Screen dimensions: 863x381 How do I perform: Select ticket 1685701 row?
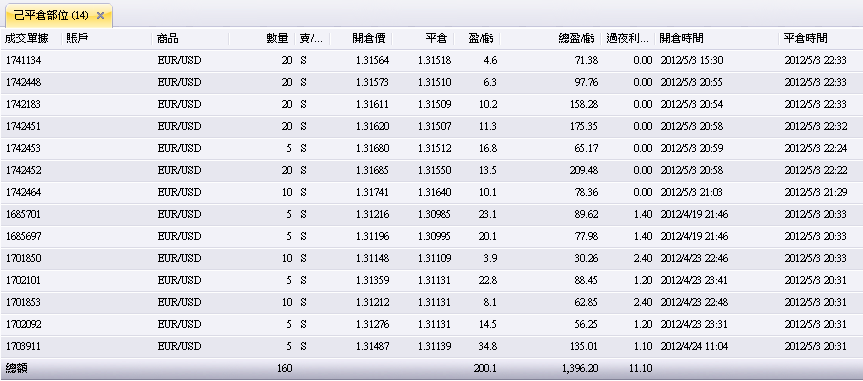pos(432,215)
